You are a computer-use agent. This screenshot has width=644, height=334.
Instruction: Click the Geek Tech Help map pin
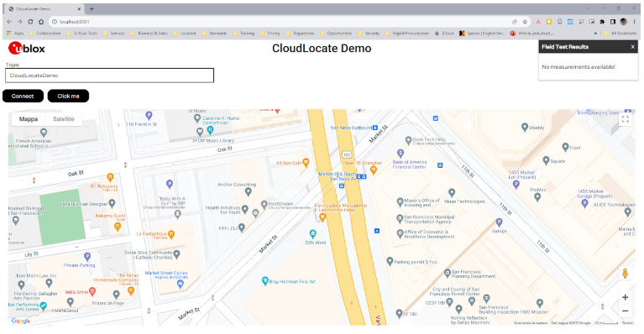tap(408, 141)
